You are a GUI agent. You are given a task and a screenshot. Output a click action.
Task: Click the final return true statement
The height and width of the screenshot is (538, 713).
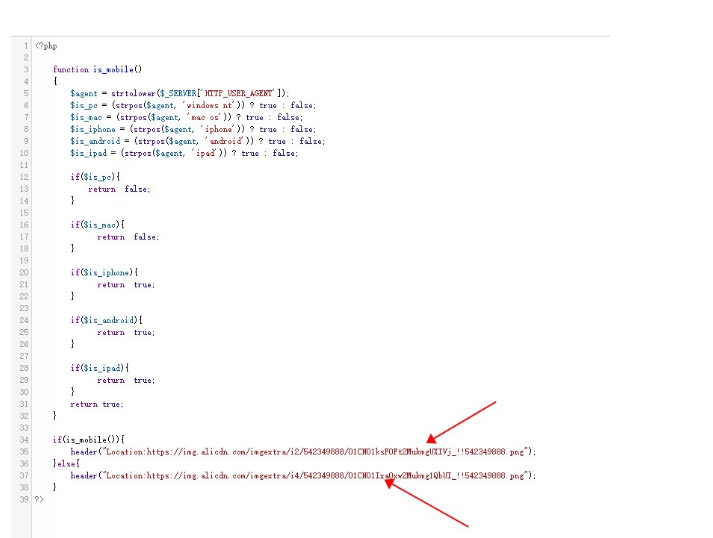tap(96, 404)
